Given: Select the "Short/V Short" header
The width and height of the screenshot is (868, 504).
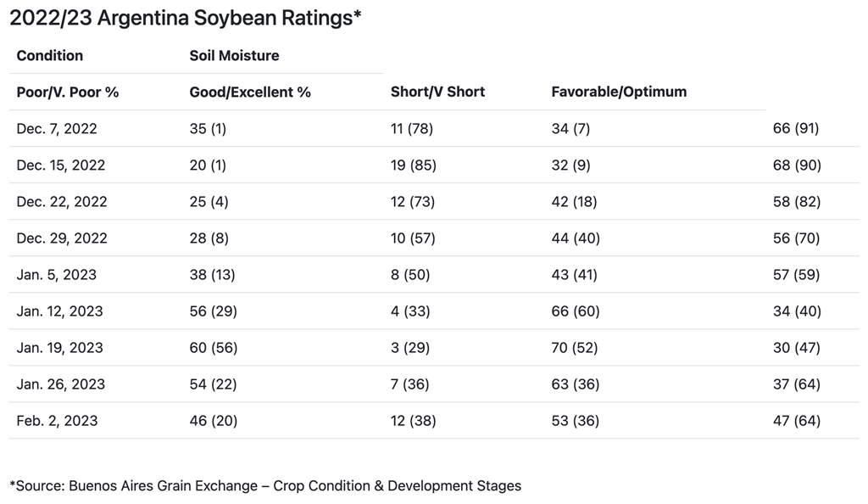Looking at the screenshot, I should click(x=437, y=92).
